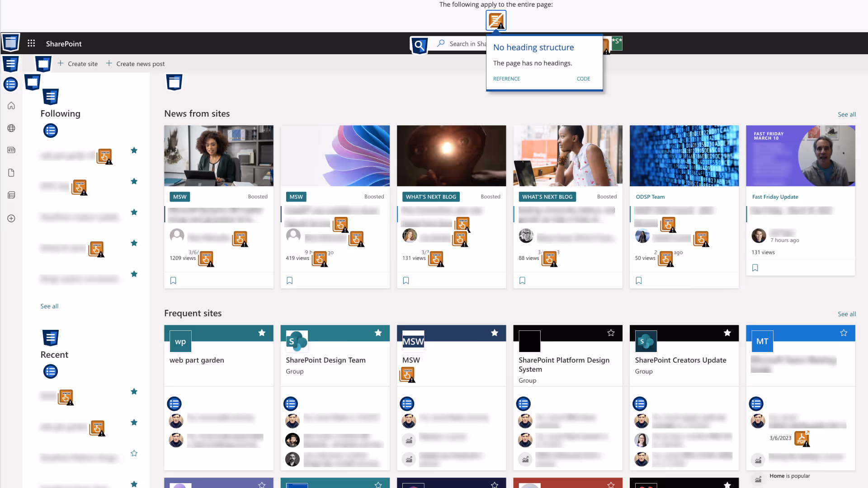The image size is (868, 488).
Task: Click Create news post at the top
Action: click(140, 64)
